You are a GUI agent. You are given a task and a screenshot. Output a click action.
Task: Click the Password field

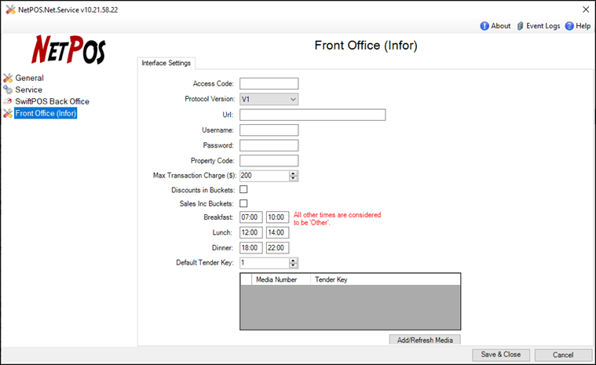[x=269, y=145]
